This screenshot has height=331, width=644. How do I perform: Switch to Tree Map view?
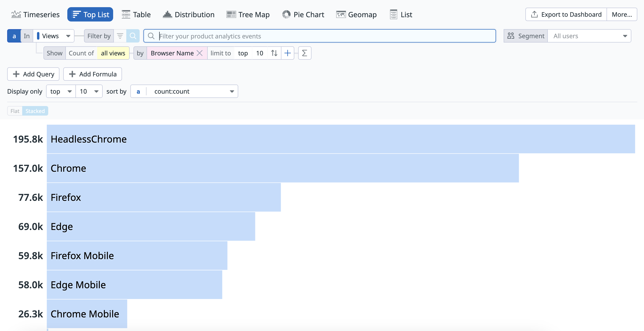pos(248,15)
